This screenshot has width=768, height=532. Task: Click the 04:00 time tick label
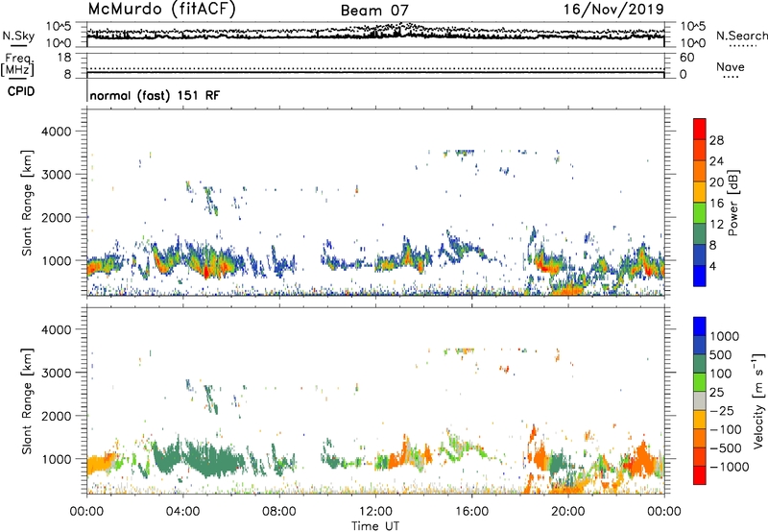click(182, 512)
